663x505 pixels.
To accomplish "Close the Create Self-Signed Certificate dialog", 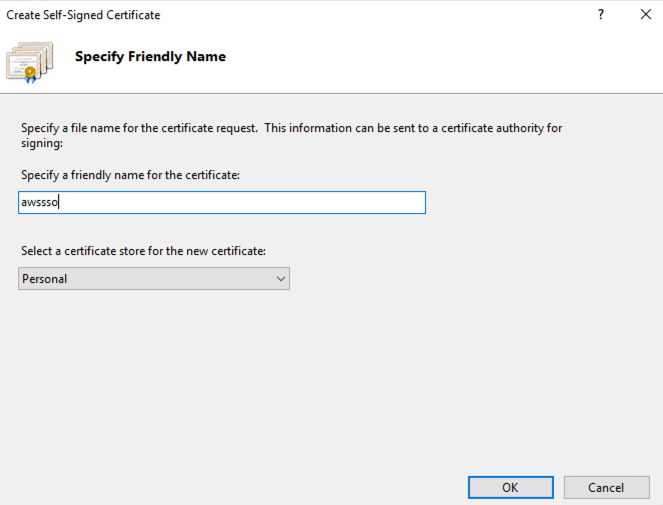I will (x=646, y=15).
